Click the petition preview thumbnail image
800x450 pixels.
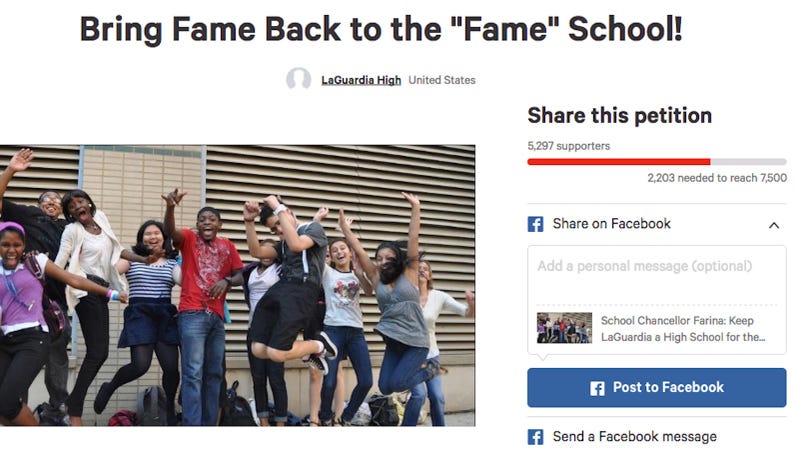tap(564, 328)
